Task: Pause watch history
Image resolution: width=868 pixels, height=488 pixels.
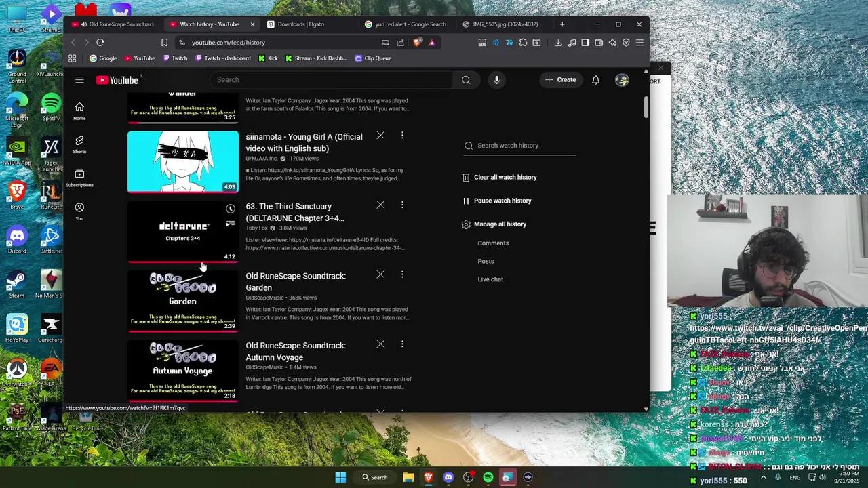Action: click(497, 201)
